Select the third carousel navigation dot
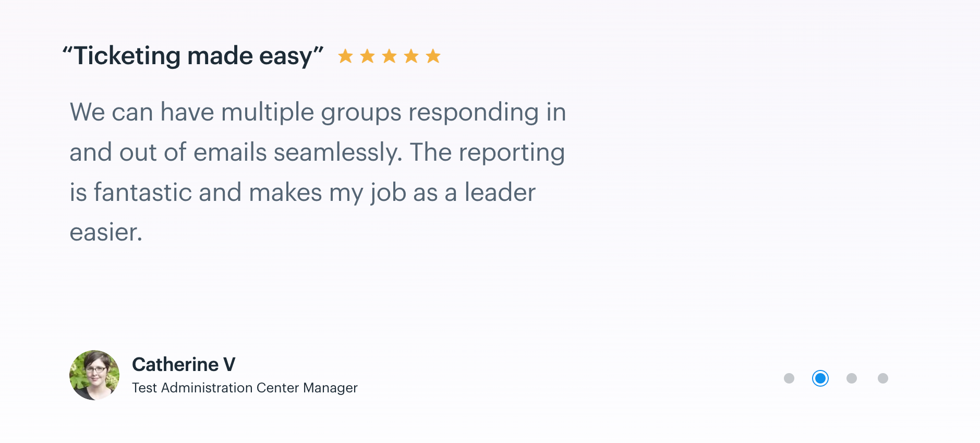Viewport: 980px width, 443px height. [852, 378]
